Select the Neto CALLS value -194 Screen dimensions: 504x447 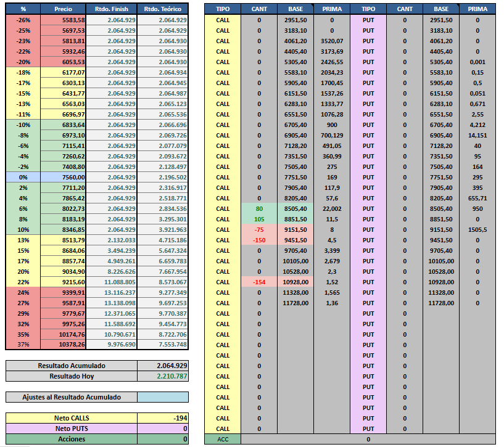click(163, 418)
